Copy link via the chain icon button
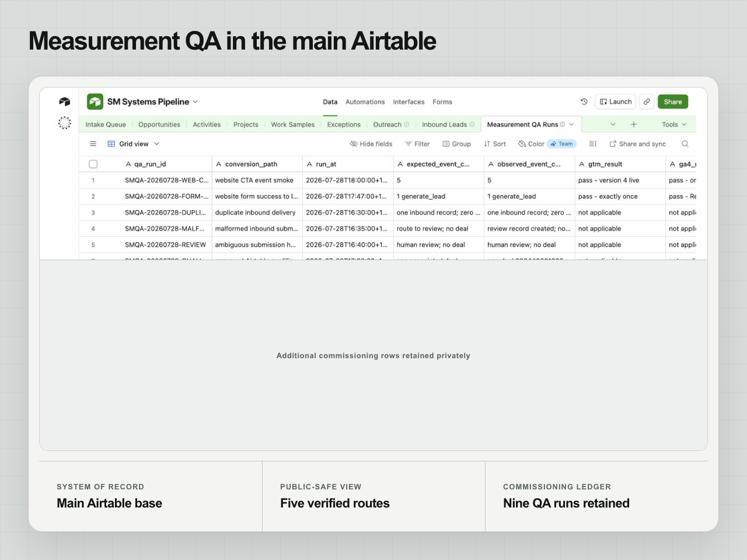Screen dimensions: 747x560 coord(647,101)
